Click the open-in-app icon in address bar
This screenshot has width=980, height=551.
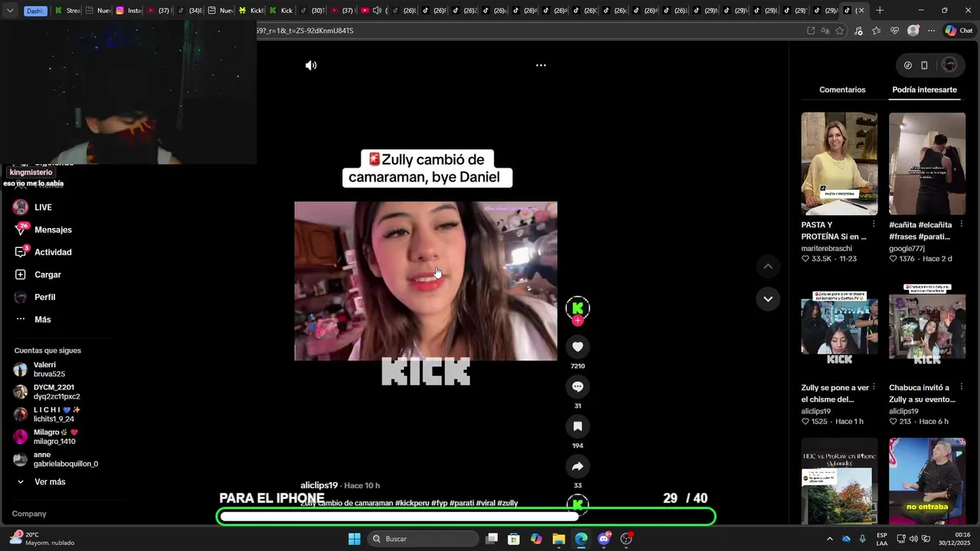[811, 31]
